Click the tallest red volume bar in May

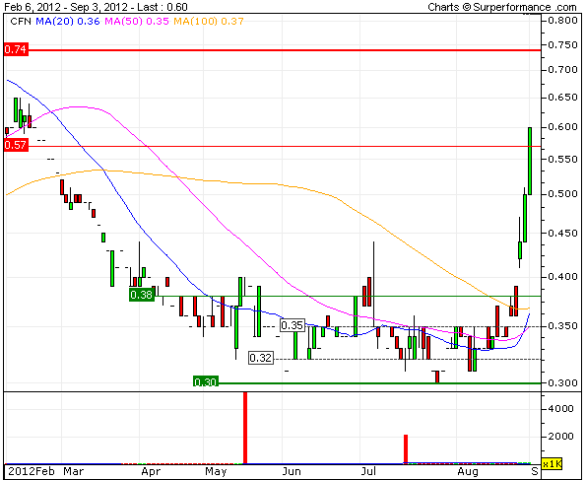[x=245, y=428]
